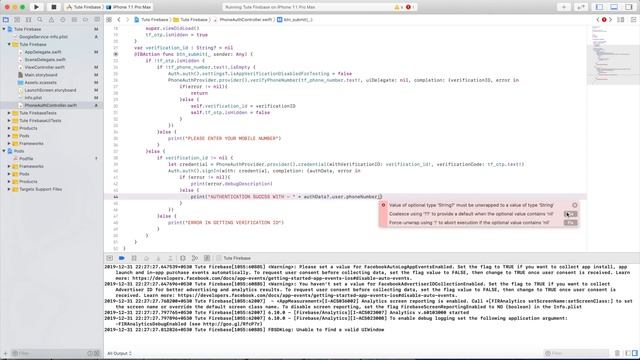Open SceneDelegate.swift in the navigator
Image resolution: width=640 pixels, height=360 pixels.
[44, 60]
